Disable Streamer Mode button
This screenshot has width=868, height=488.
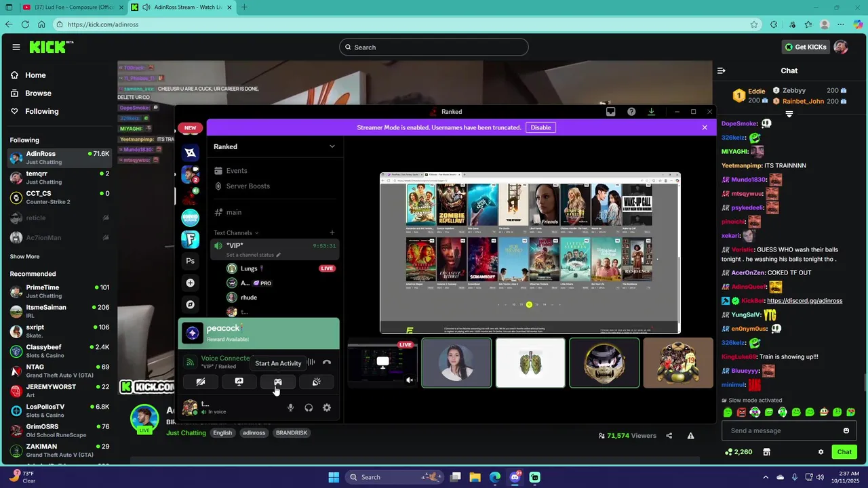(x=540, y=127)
